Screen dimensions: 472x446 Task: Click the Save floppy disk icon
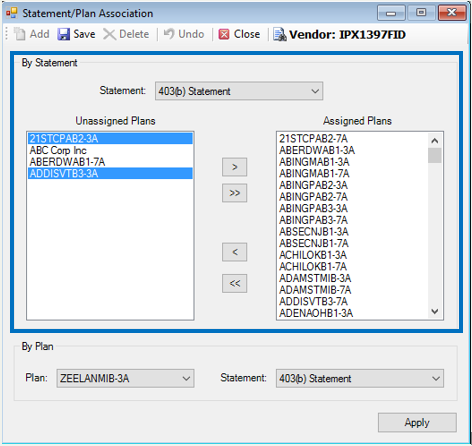(63, 34)
